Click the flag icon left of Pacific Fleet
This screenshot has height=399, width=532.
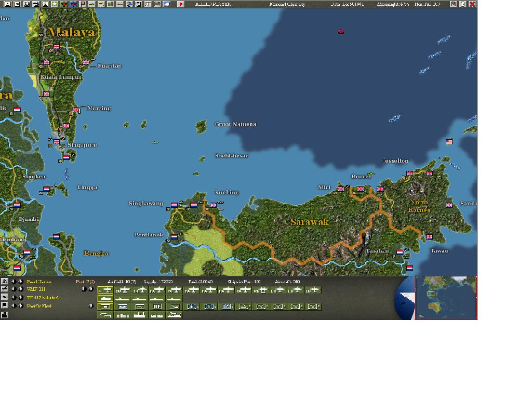click(4, 305)
